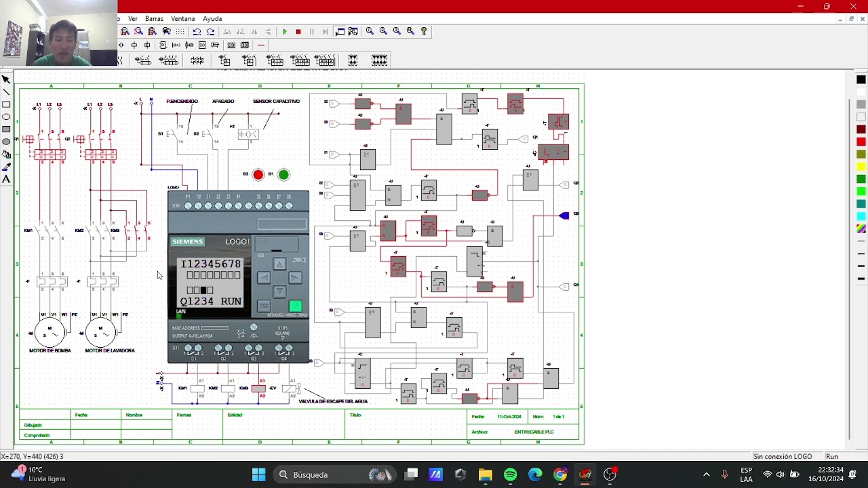Click the LOGO module right arrow key

tap(295, 277)
